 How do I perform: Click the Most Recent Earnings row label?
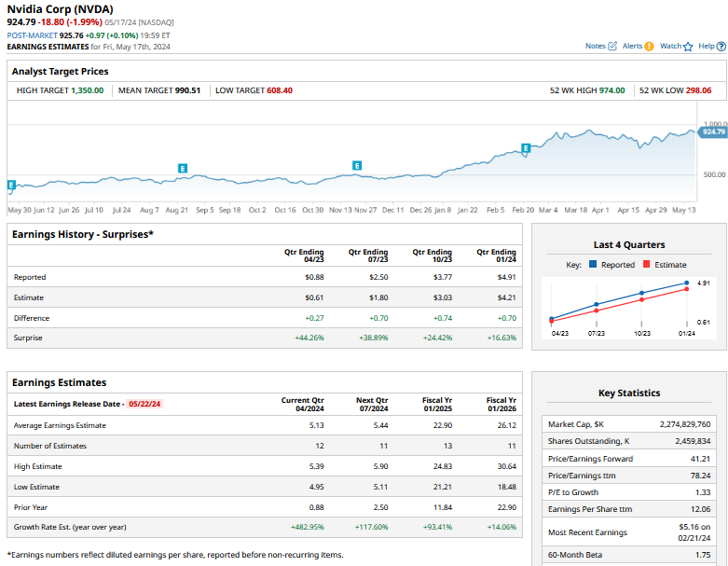click(587, 532)
